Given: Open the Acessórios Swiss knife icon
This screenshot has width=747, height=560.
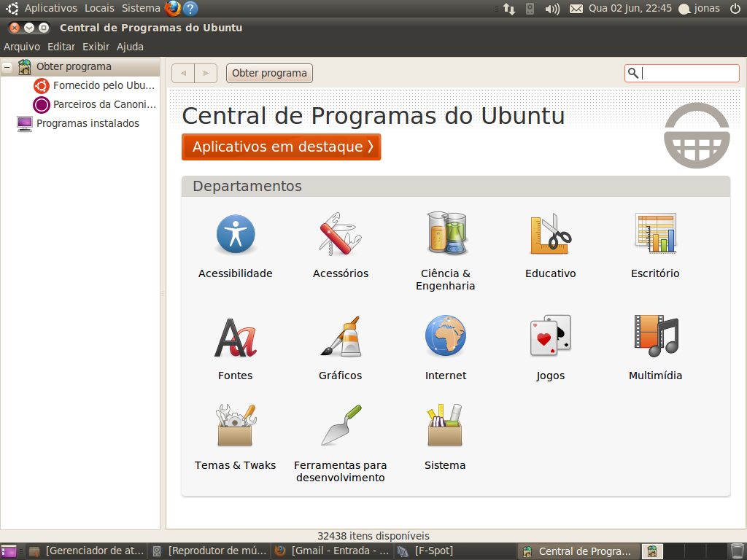Looking at the screenshot, I should (340, 234).
